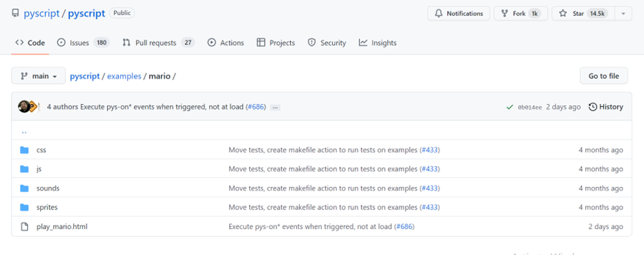Click the Public visibility label
644x255 pixels.
click(122, 13)
